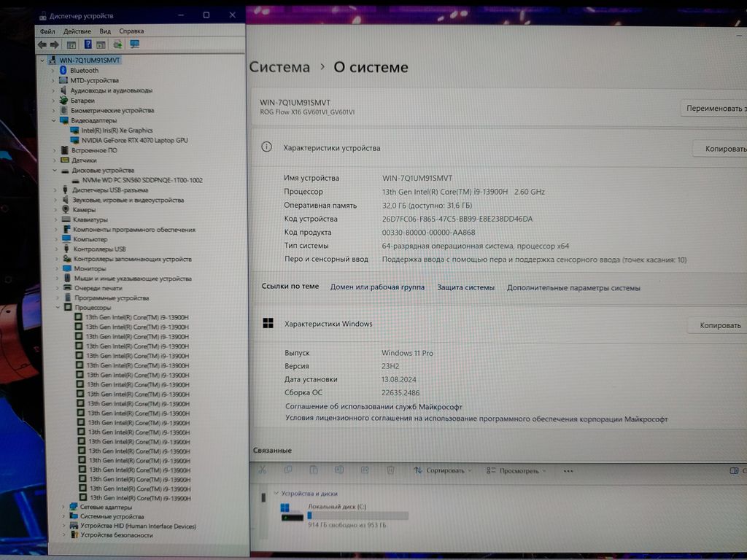The image size is (747, 560).
Task: Open the Сортировать dropdown in Explorer
Action: (x=443, y=470)
